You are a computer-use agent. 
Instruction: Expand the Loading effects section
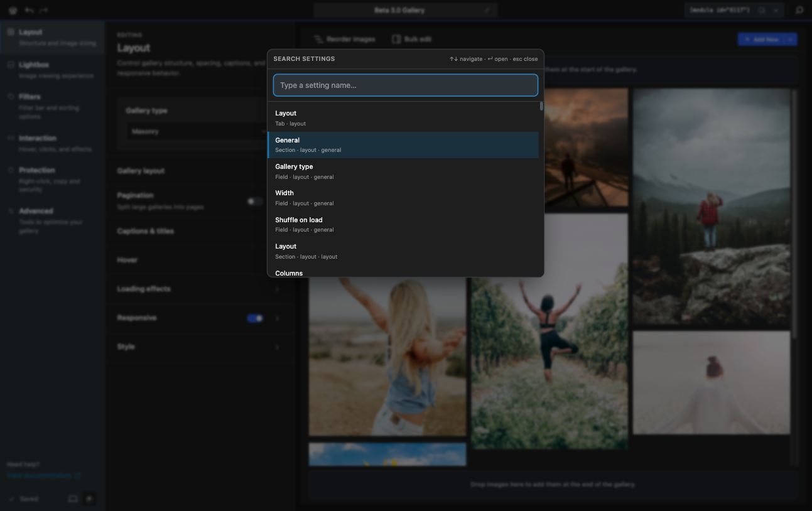198,289
